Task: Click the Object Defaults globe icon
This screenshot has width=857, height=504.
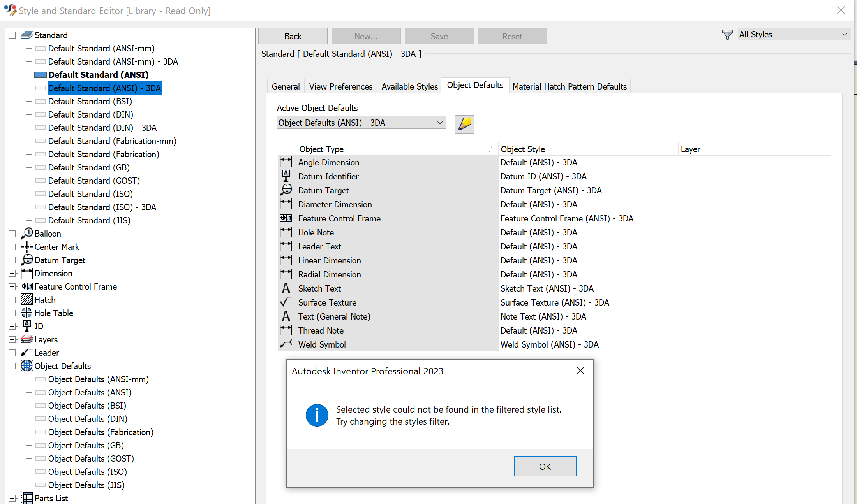Action: [26, 365]
